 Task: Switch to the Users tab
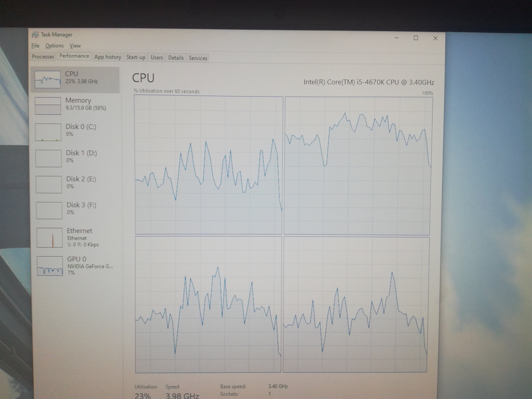157,57
